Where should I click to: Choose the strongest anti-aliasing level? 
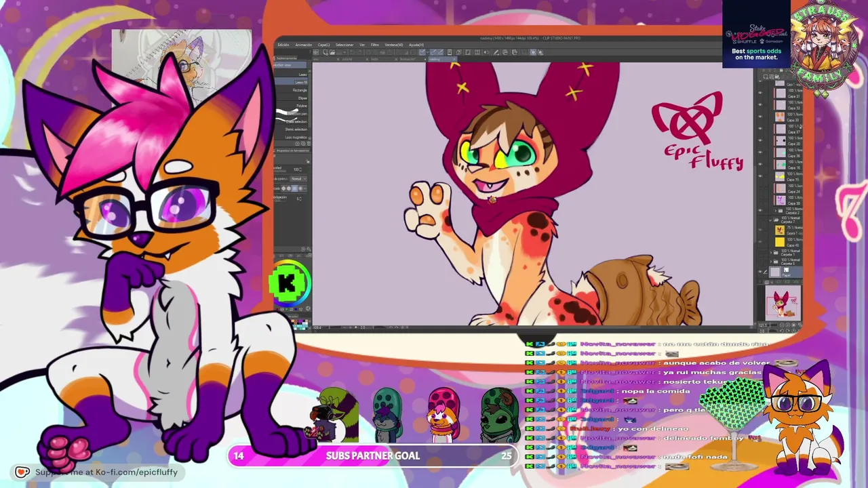299,188
